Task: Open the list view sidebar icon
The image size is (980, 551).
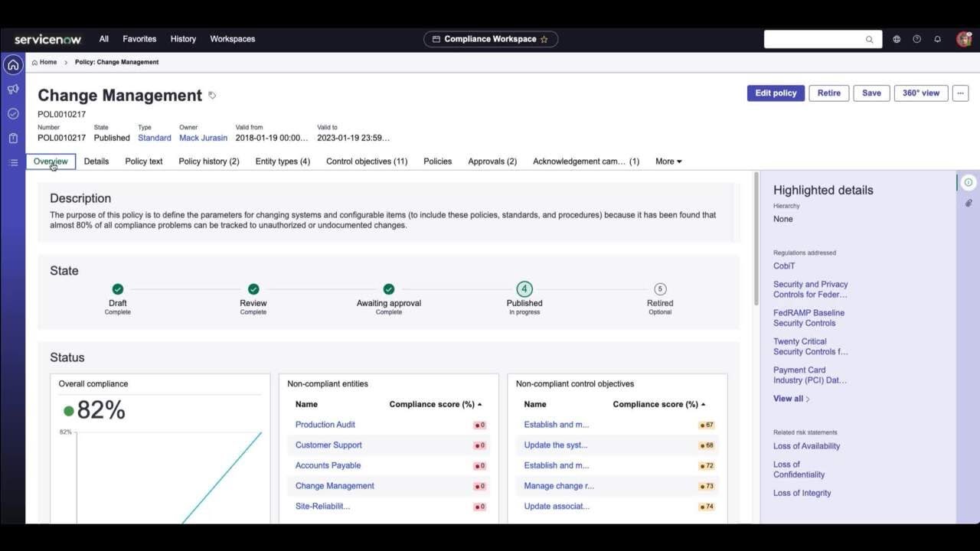Action: point(13,163)
